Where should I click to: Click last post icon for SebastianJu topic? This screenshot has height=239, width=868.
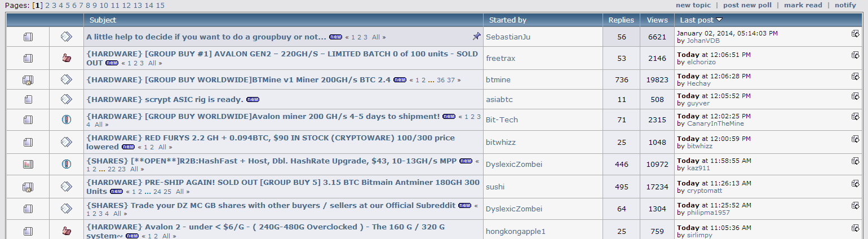pos(855,33)
